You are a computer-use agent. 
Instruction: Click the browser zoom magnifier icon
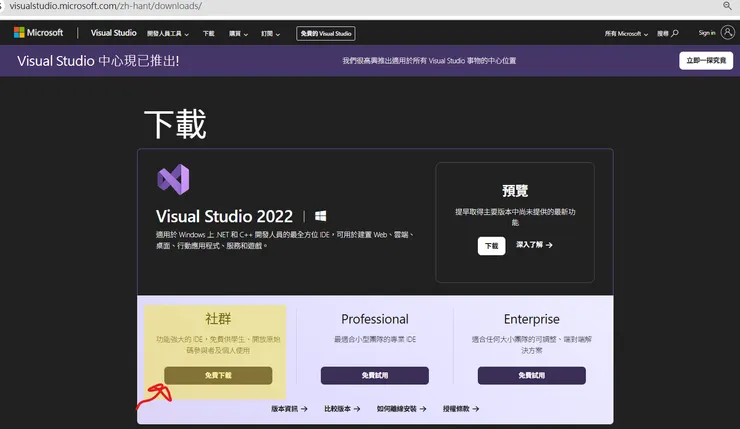pos(727,6)
